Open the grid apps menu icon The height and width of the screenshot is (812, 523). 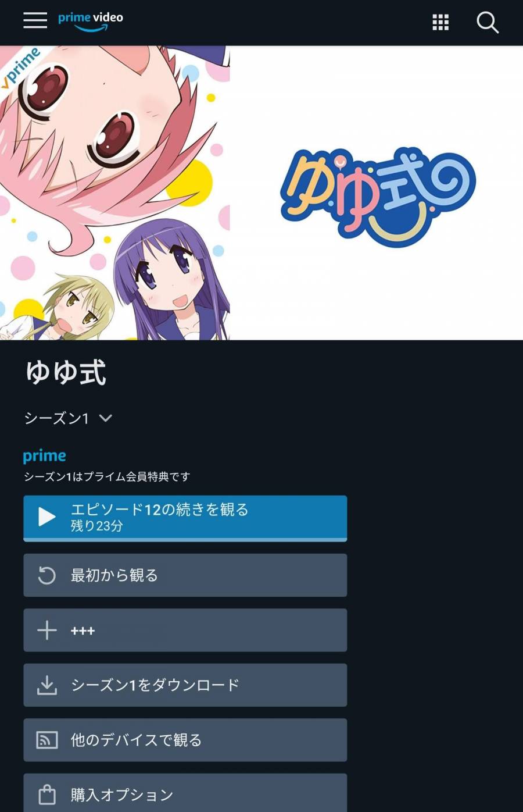point(440,23)
